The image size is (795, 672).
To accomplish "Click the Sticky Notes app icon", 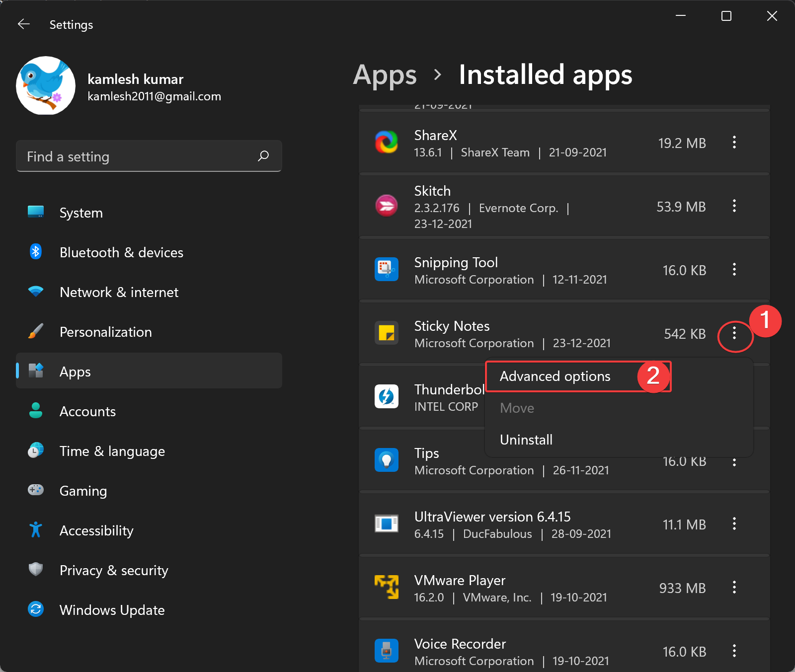I will click(x=387, y=333).
